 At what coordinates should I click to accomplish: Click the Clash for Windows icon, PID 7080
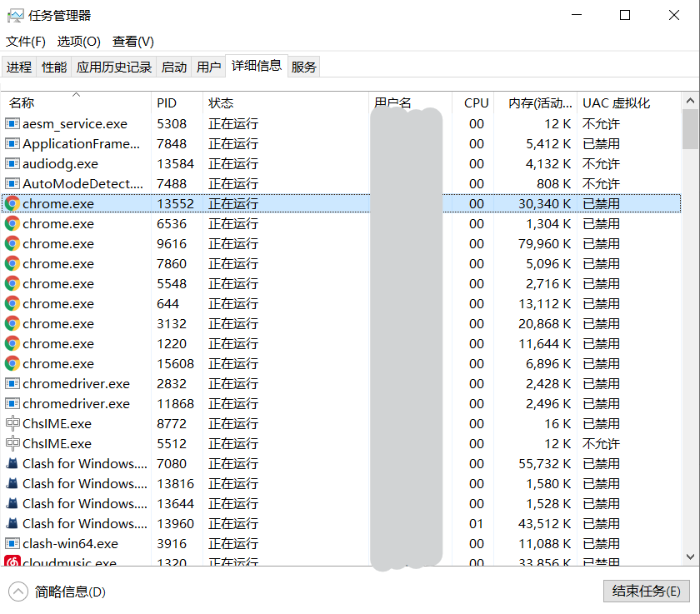pos(12,463)
